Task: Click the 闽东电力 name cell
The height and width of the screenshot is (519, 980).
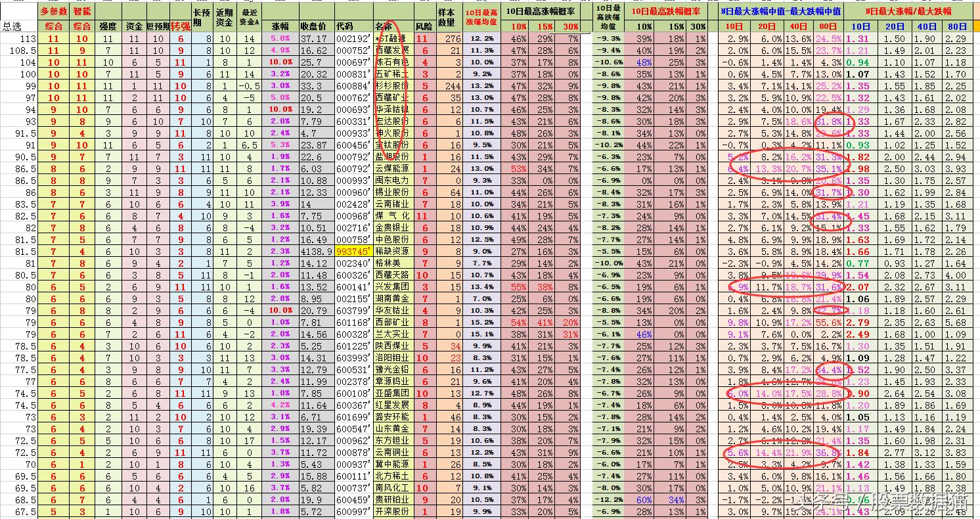Action: click(x=393, y=181)
